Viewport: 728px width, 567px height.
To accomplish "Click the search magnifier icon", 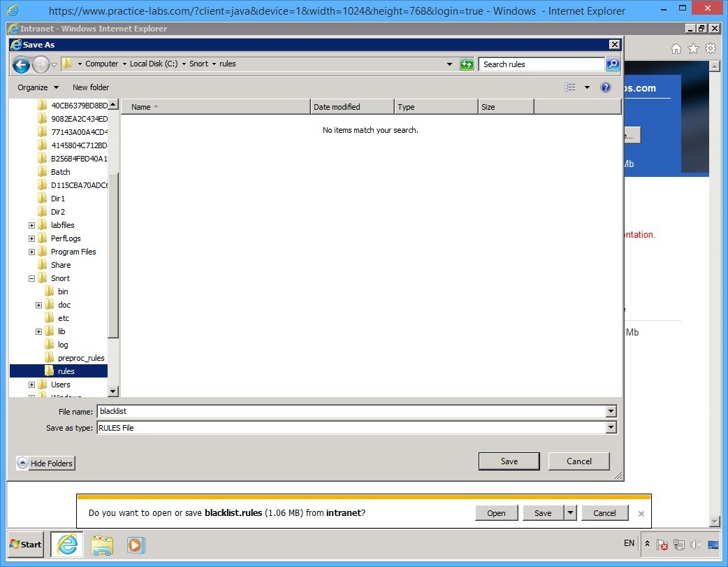I will click(612, 64).
